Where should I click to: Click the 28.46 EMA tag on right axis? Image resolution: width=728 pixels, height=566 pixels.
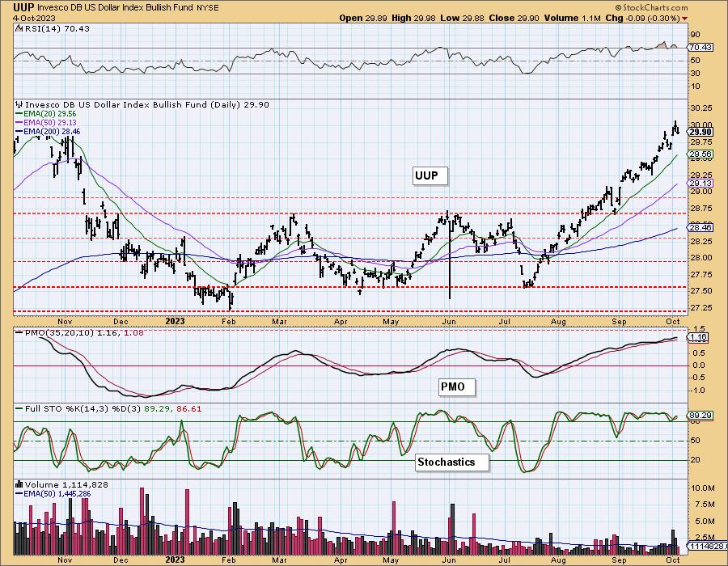(x=700, y=227)
